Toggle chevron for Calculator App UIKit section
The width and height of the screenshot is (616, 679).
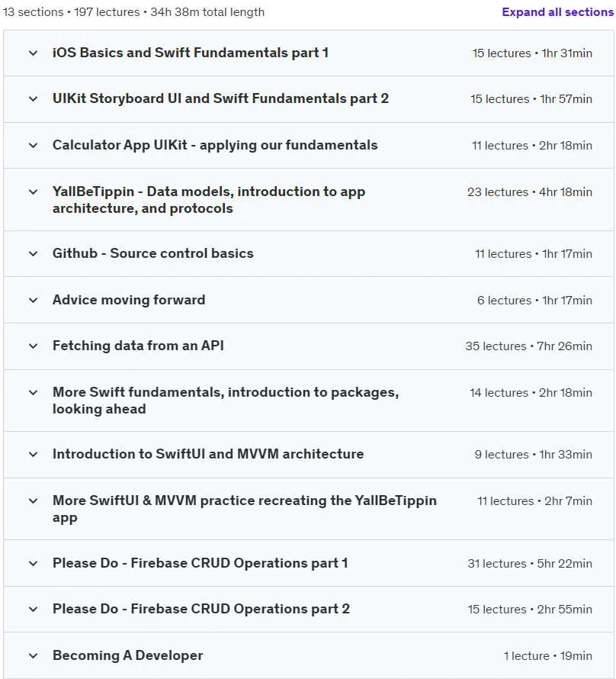click(33, 146)
